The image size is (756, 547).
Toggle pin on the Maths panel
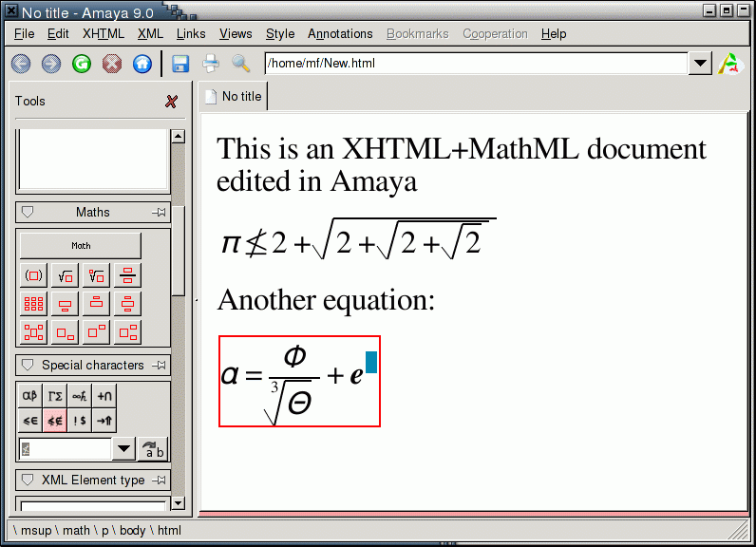pyautogui.click(x=159, y=213)
